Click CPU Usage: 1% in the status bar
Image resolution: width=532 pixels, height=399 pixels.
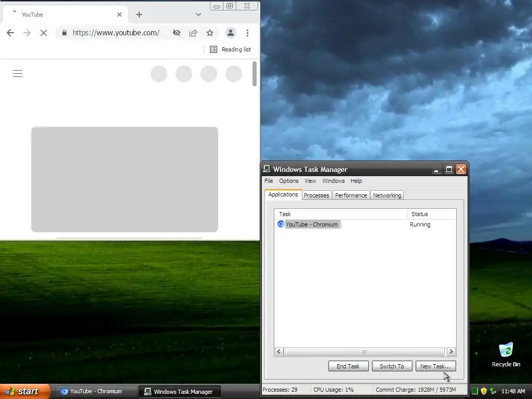[x=334, y=390]
